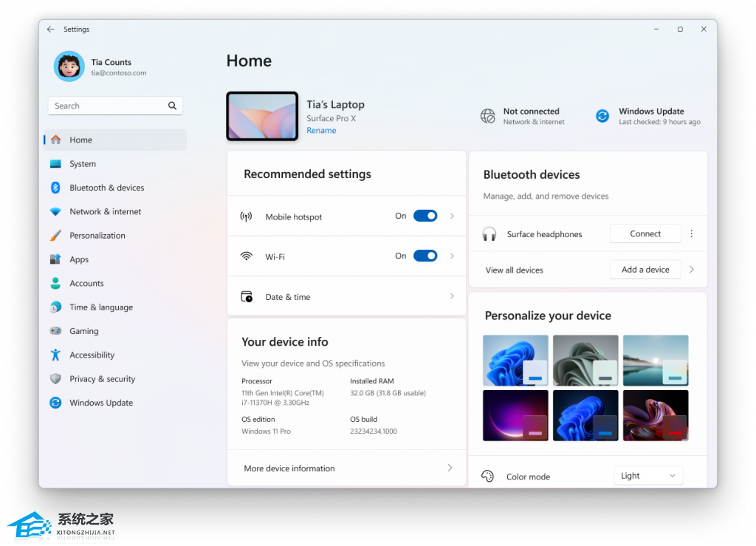Click Not connected network status

click(523, 116)
